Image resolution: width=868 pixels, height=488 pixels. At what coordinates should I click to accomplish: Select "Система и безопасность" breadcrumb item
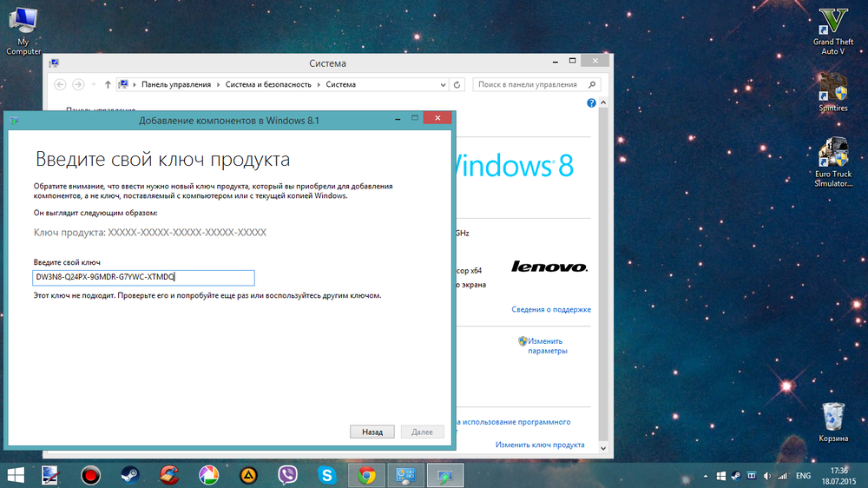point(268,84)
